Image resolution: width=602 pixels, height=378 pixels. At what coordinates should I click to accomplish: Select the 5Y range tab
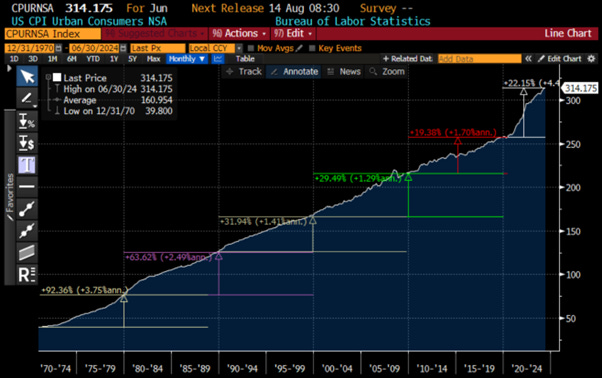(x=132, y=59)
